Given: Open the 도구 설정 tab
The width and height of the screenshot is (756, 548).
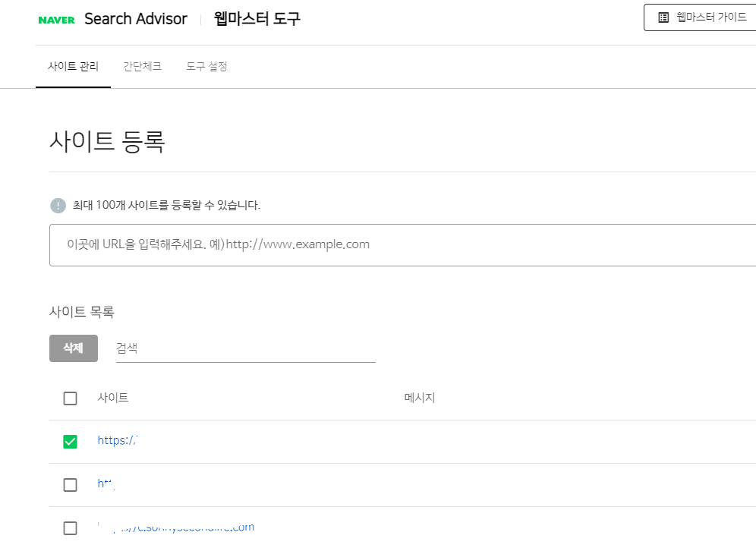Looking at the screenshot, I should [x=206, y=66].
